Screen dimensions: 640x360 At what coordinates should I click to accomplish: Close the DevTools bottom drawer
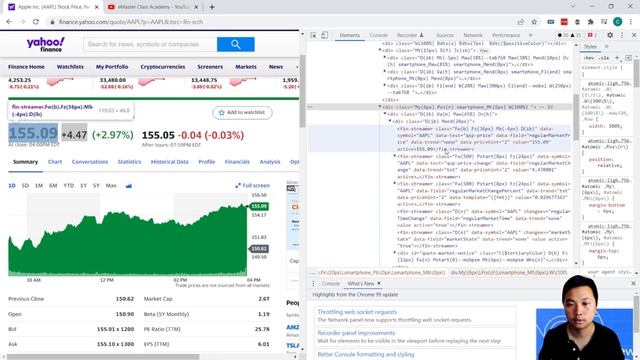pyautogui.click(x=633, y=283)
